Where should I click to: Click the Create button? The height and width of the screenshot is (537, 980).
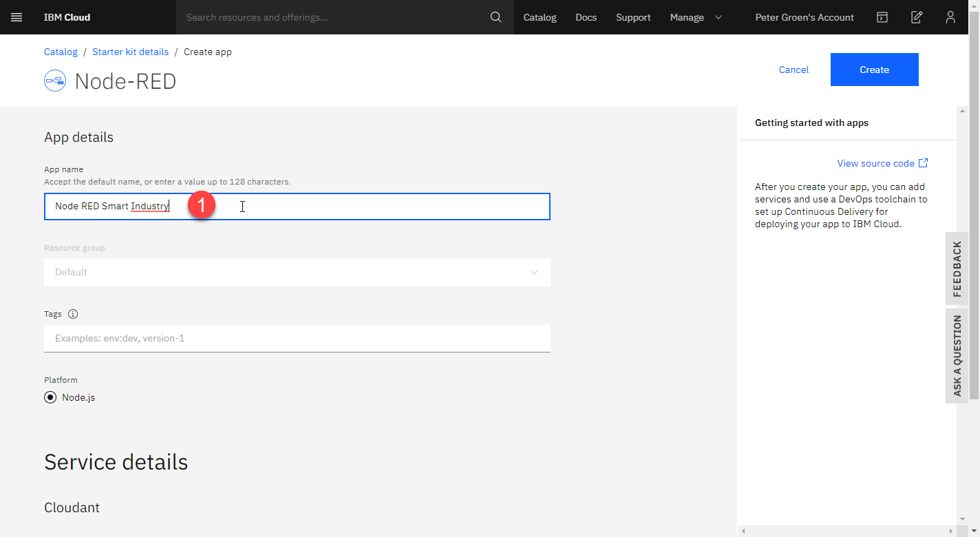874,70
